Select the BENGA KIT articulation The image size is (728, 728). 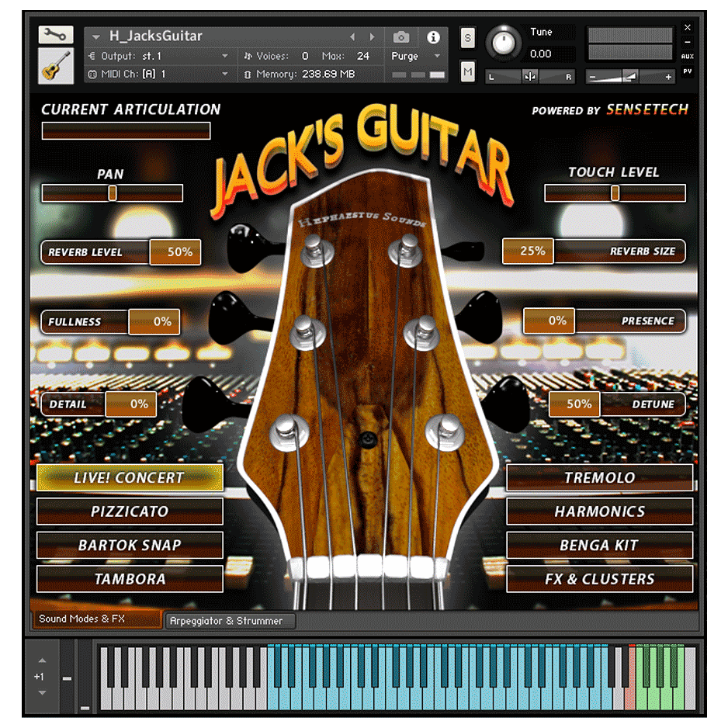tap(599, 545)
